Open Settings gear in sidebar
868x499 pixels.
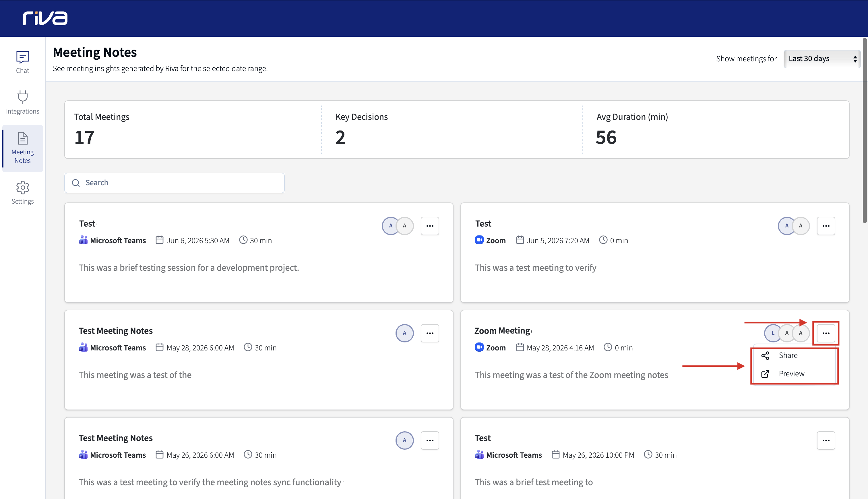23,188
